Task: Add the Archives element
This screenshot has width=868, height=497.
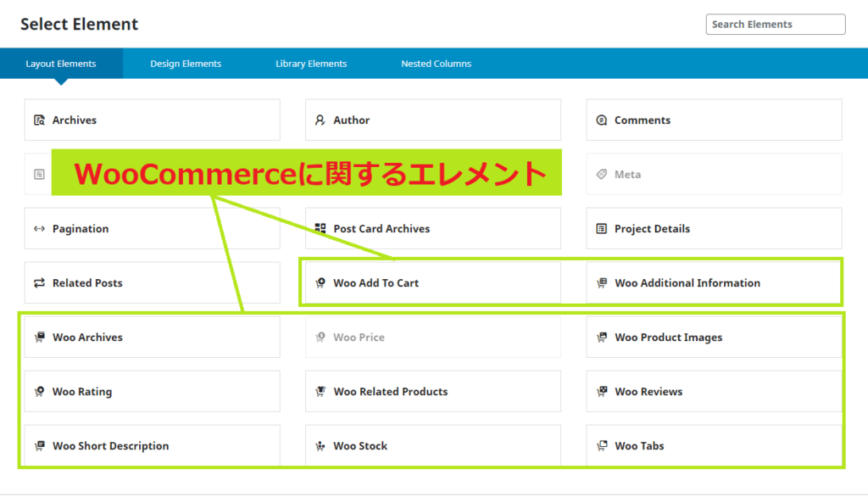Action: coord(153,120)
